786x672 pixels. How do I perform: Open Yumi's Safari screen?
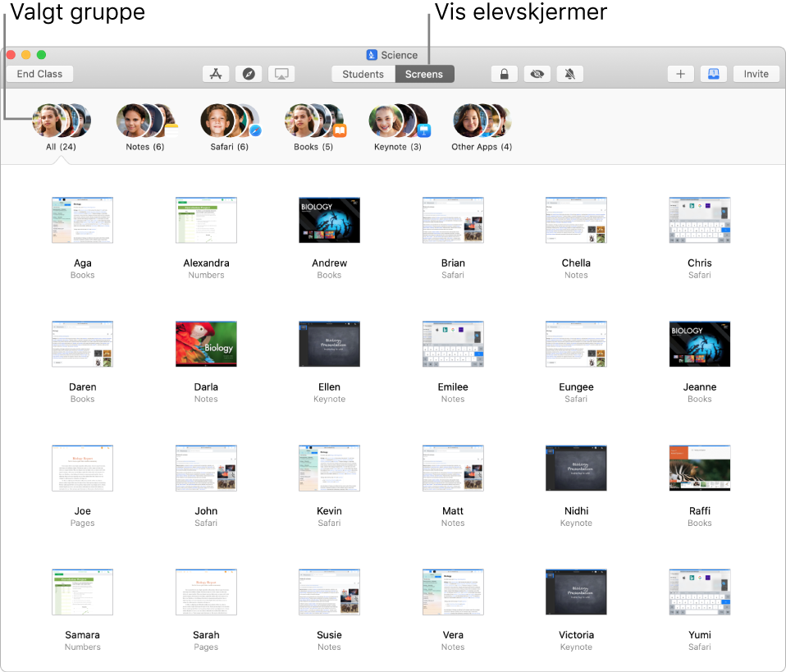699,592
